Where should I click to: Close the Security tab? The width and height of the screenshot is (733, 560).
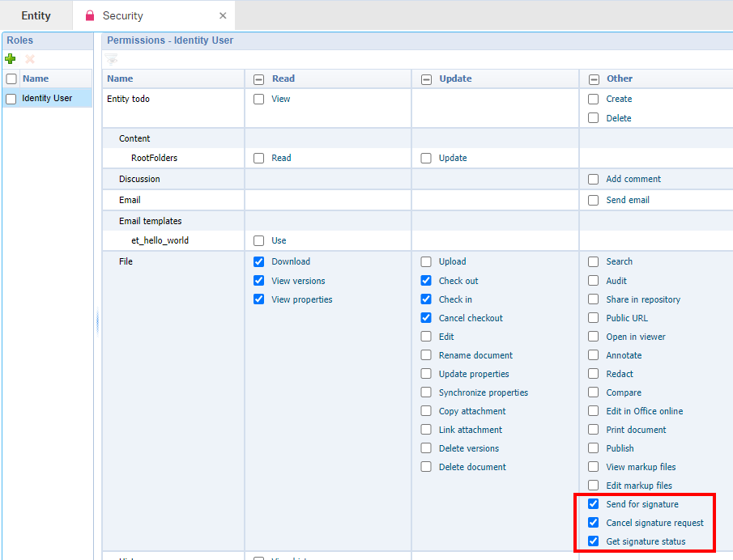[223, 15]
